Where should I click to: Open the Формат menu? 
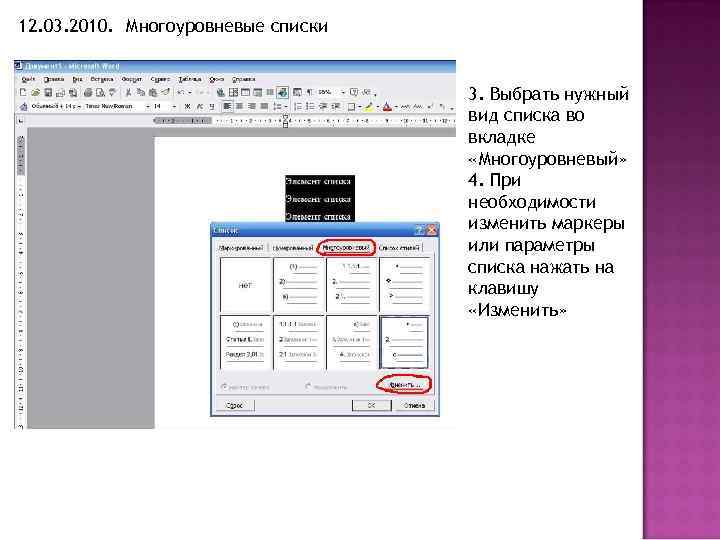pos(131,79)
